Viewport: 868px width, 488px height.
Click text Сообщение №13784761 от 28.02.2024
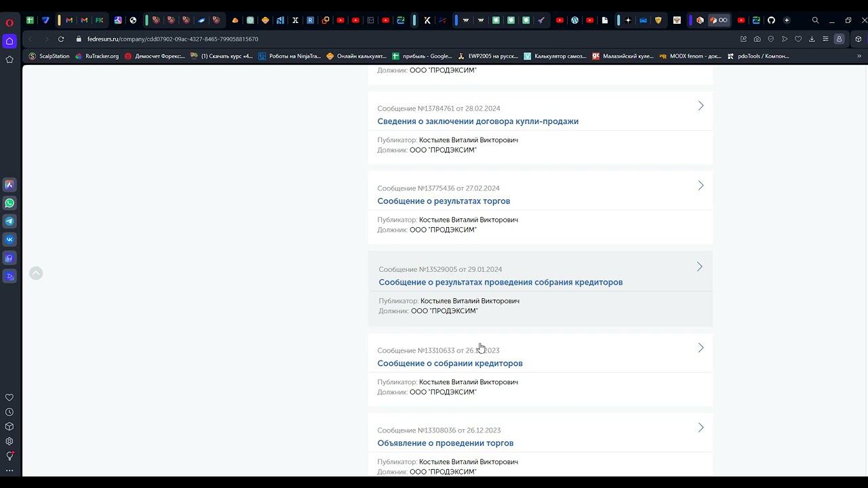tap(439, 108)
